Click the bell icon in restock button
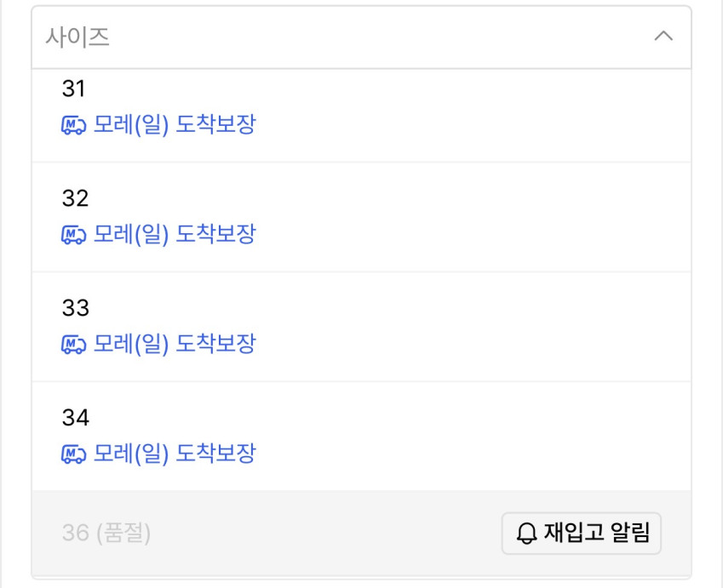 [x=528, y=534]
